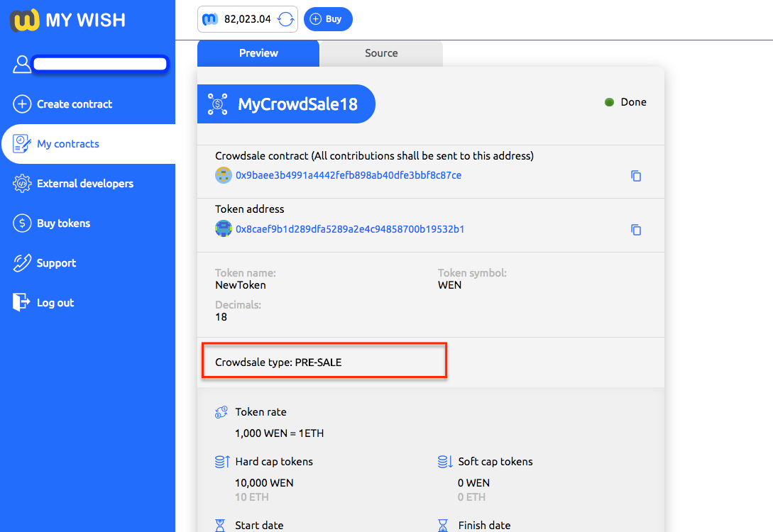Click the user profile icon
Screen dimensions: 773x532
click(x=22, y=64)
